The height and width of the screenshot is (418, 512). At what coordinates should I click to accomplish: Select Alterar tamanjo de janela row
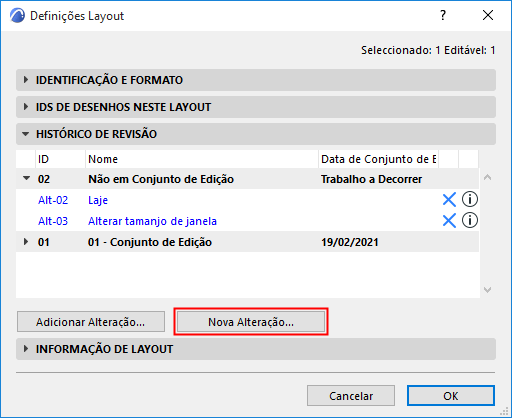pos(247,221)
